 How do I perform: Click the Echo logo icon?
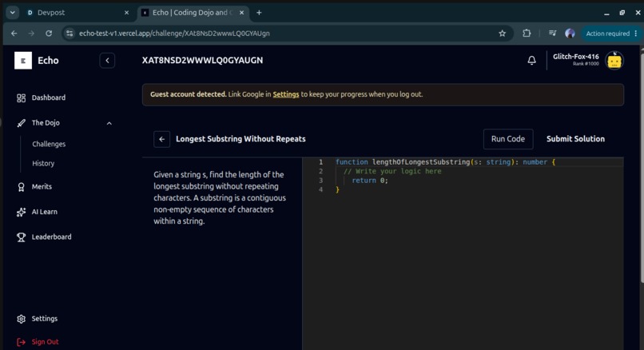point(23,61)
